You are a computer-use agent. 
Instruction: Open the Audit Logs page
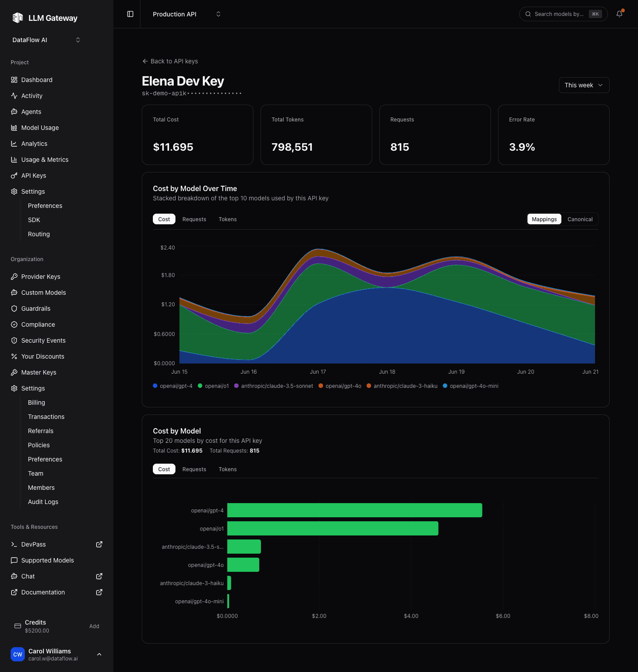pyautogui.click(x=43, y=502)
